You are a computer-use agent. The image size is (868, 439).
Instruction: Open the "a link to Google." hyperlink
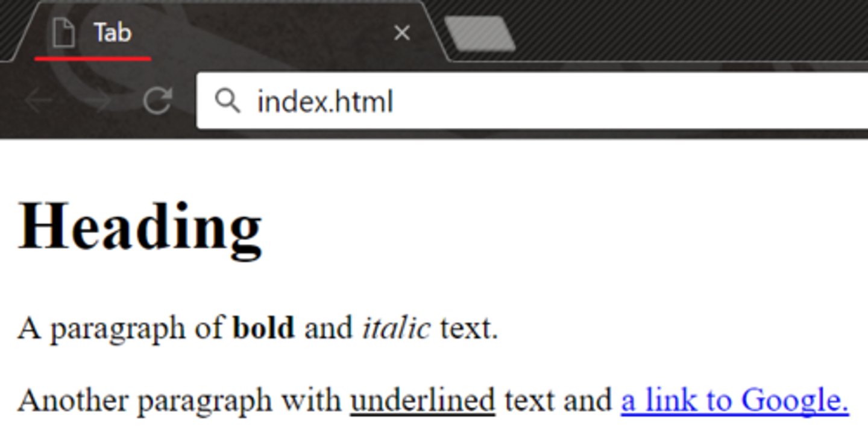tap(735, 400)
